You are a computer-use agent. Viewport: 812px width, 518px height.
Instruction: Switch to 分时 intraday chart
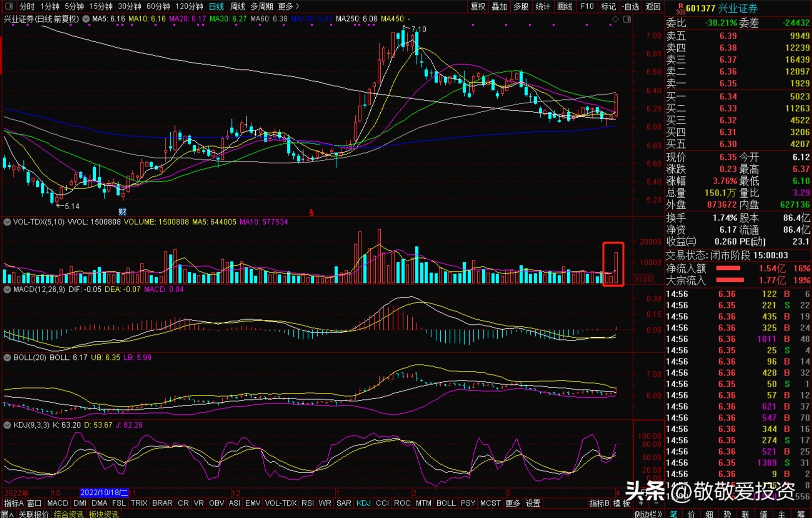(x=27, y=6)
